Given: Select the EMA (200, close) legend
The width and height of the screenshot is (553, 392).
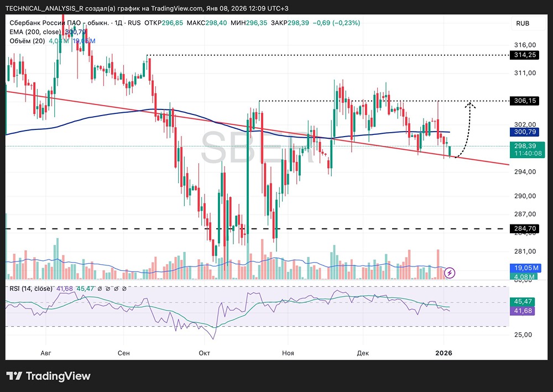Looking at the screenshot, I should (x=35, y=32).
